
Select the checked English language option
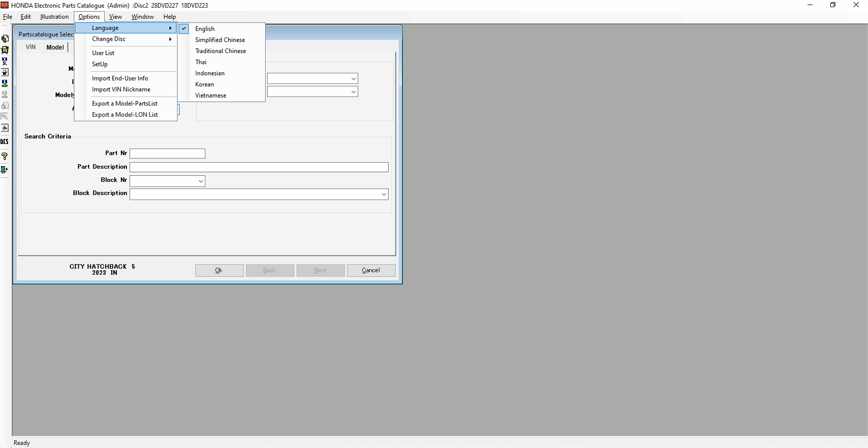(x=205, y=29)
